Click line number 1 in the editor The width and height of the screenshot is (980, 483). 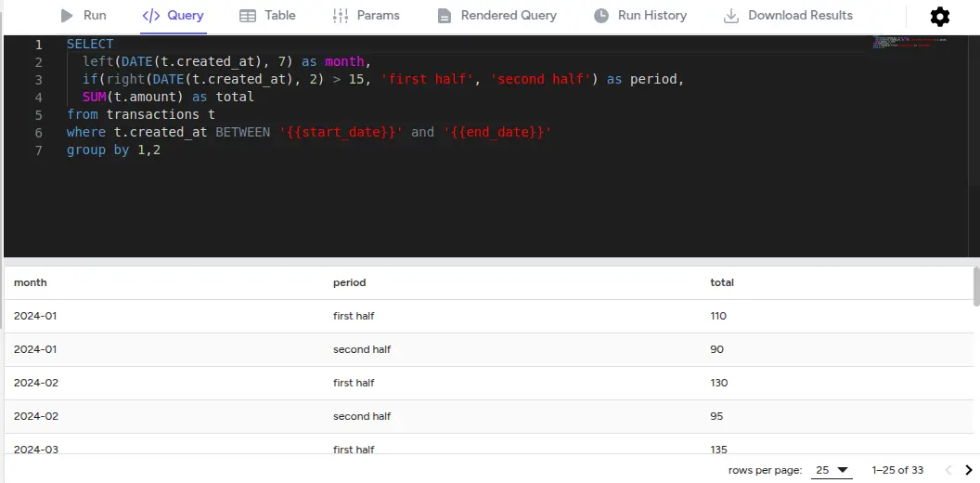point(39,45)
